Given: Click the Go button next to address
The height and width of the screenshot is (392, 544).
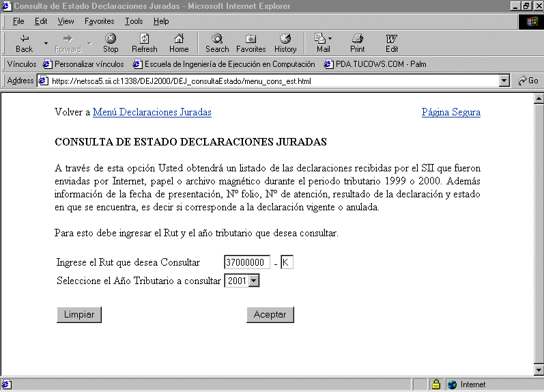Looking at the screenshot, I should pos(528,81).
